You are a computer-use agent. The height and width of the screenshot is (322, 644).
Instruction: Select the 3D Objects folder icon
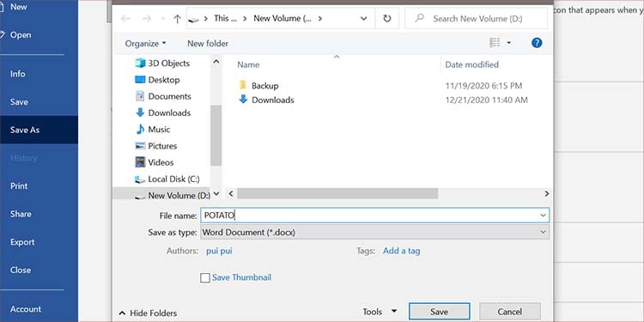click(141, 64)
